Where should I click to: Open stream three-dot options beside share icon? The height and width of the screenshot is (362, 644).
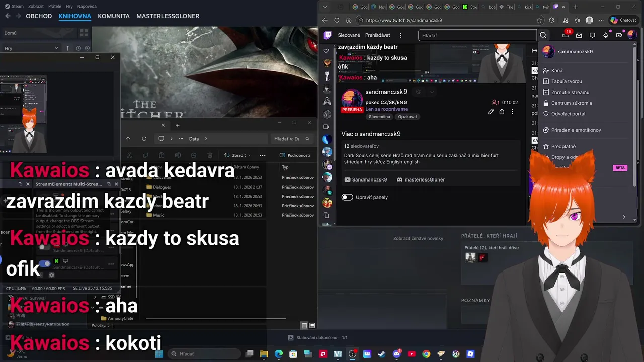513,112
